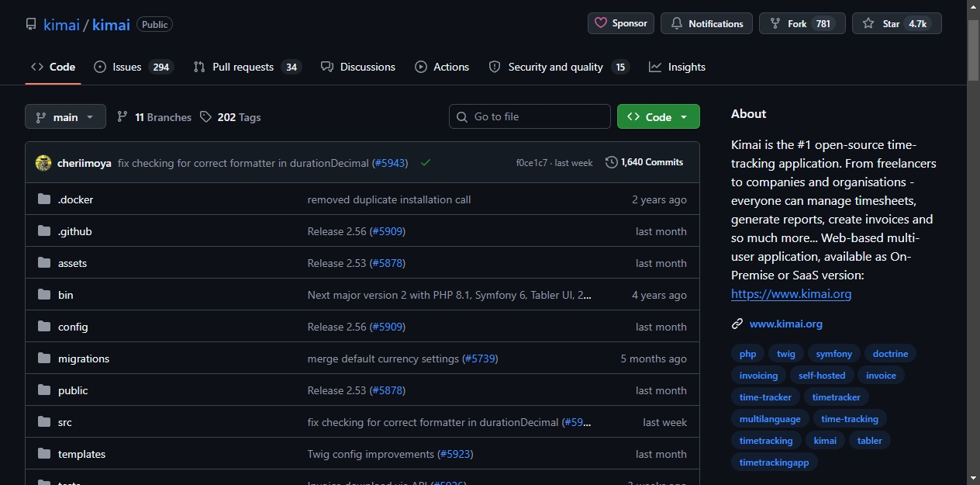Click the scrollbar down arrow
Viewport: 980px width, 485px height.
973,478
